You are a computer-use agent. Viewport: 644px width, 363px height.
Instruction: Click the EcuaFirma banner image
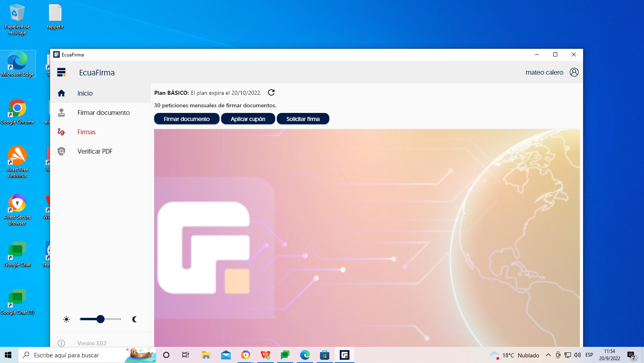pos(367,238)
